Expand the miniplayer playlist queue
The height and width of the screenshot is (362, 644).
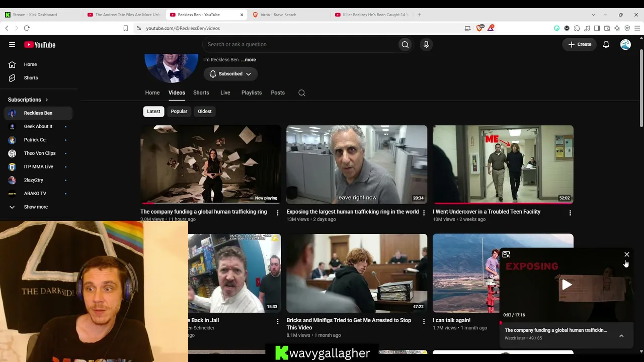(621, 335)
